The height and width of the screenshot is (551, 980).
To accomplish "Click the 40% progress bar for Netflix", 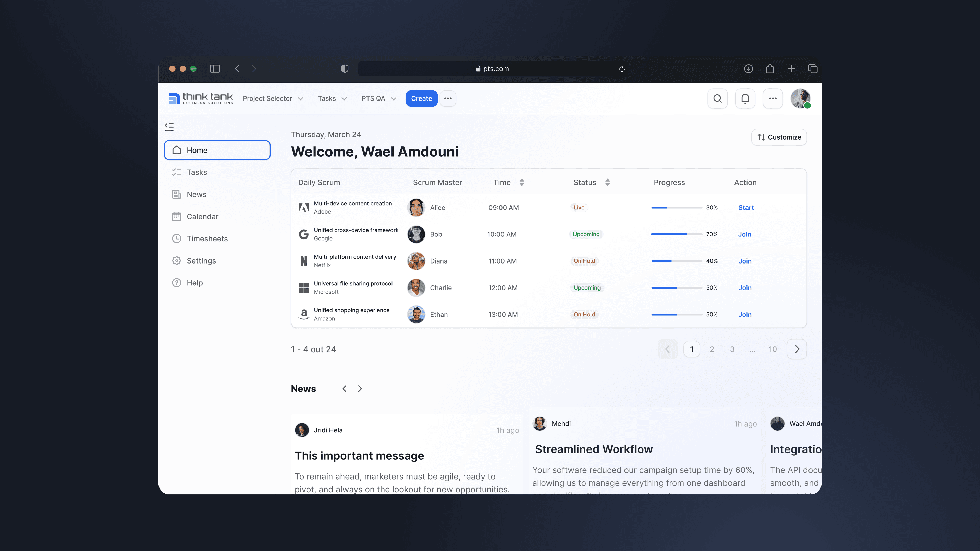I will [x=676, y=261].
